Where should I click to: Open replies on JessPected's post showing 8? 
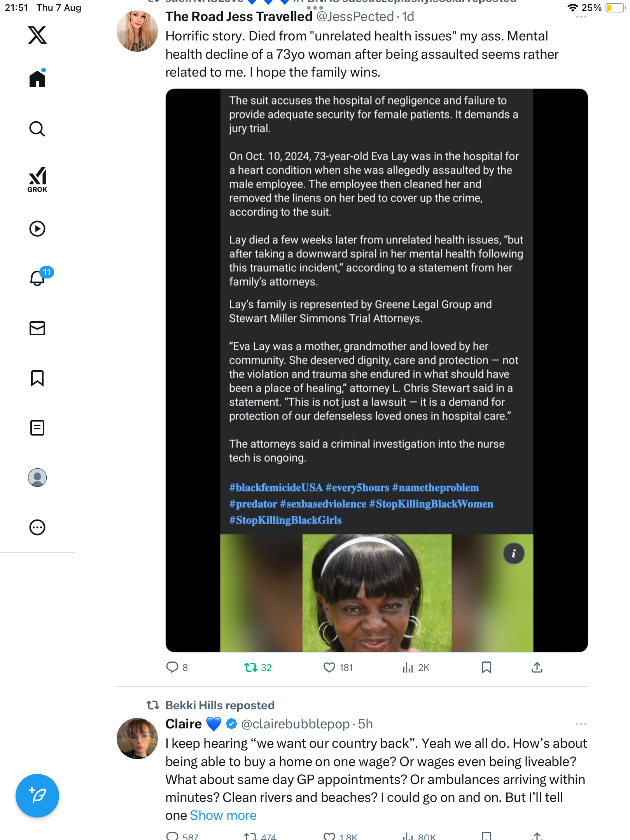pyautogui.click(x=177, y=668)
